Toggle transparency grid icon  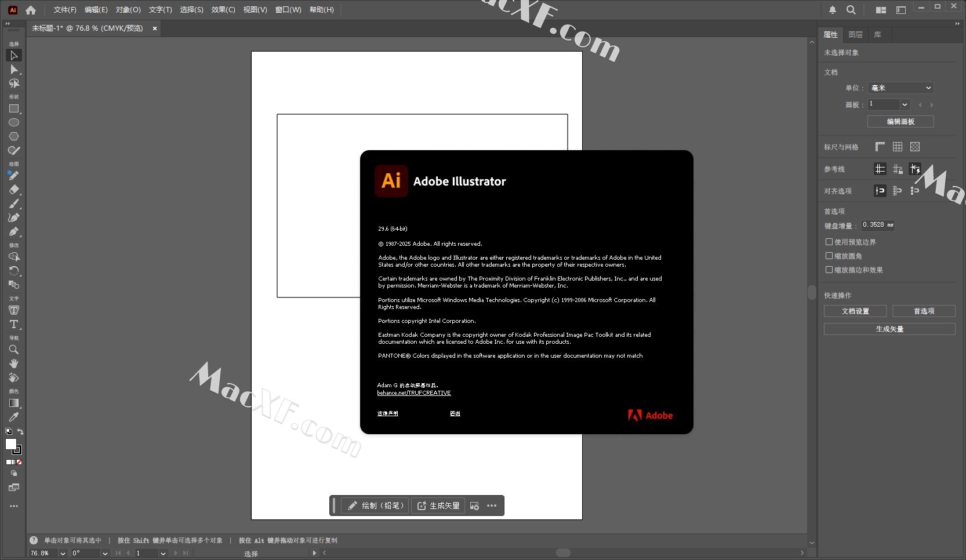point(915,147)
